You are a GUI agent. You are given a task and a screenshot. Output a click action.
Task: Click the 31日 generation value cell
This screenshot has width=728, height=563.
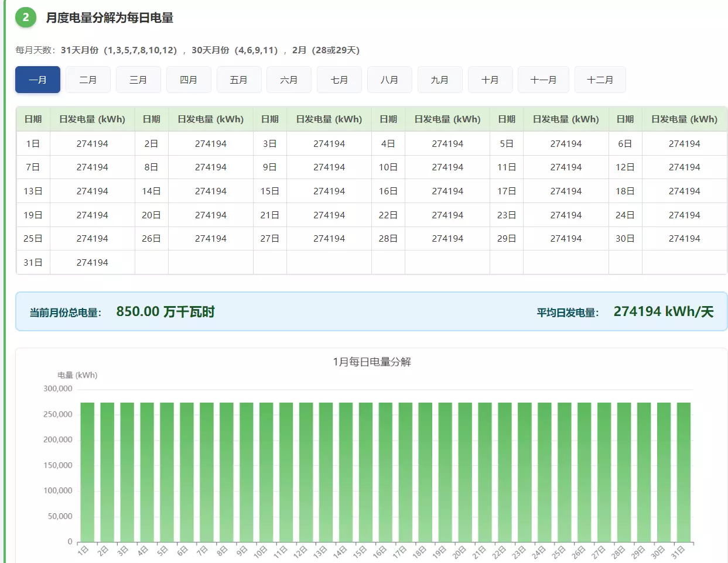(92, 262)
